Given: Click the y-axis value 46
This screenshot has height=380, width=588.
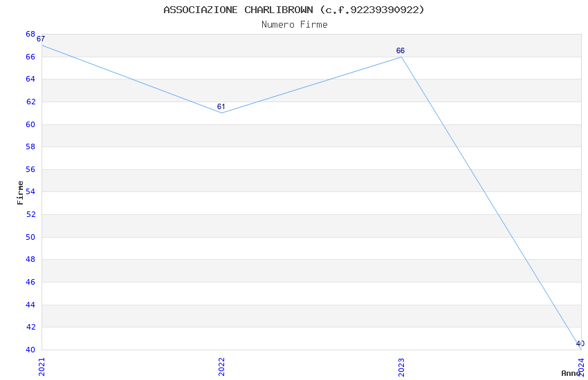Looking at the screenshot, I should click(x=30, y=283).
